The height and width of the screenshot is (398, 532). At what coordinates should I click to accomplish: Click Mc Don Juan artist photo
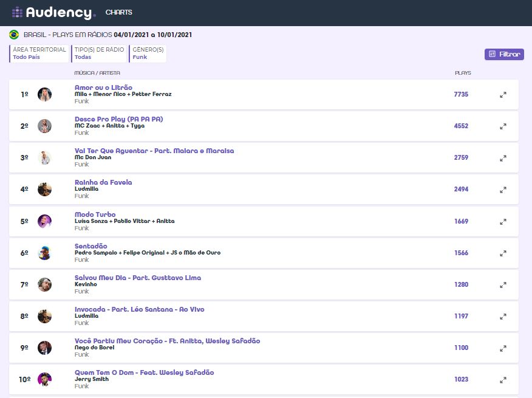[44, 157]
